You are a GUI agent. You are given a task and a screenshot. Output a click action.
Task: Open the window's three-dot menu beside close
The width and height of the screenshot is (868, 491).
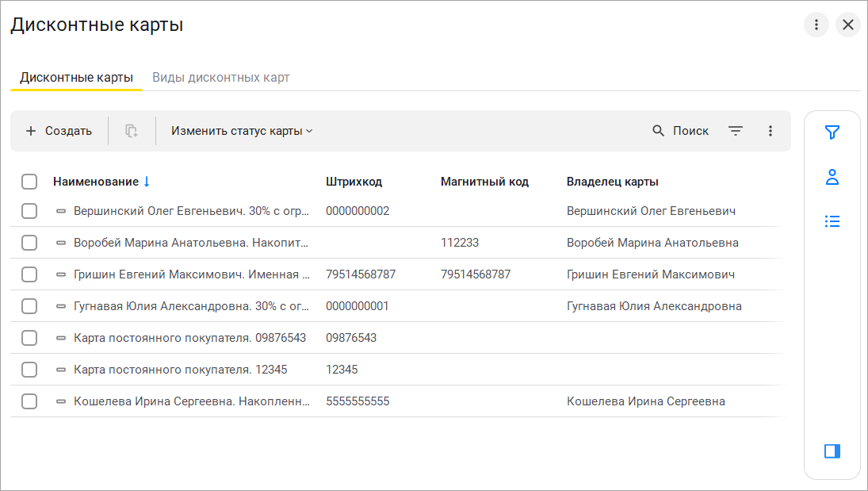816,25
